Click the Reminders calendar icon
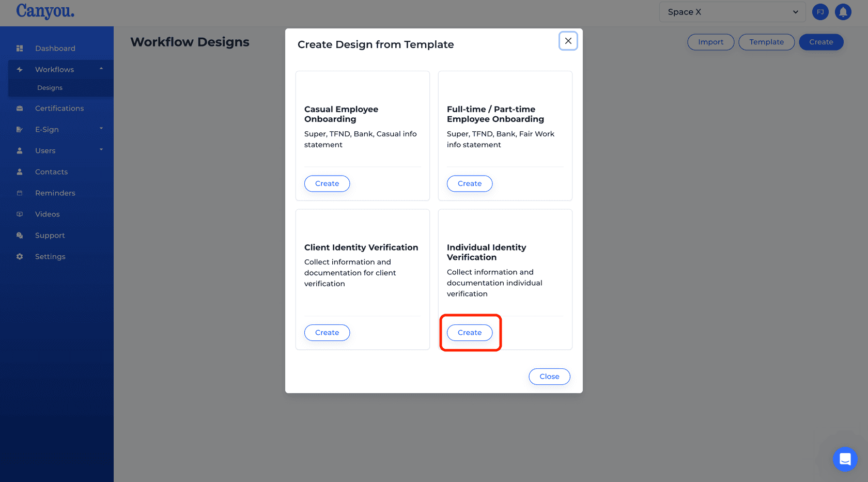868x482 pixels. click(x=20, y=193)
